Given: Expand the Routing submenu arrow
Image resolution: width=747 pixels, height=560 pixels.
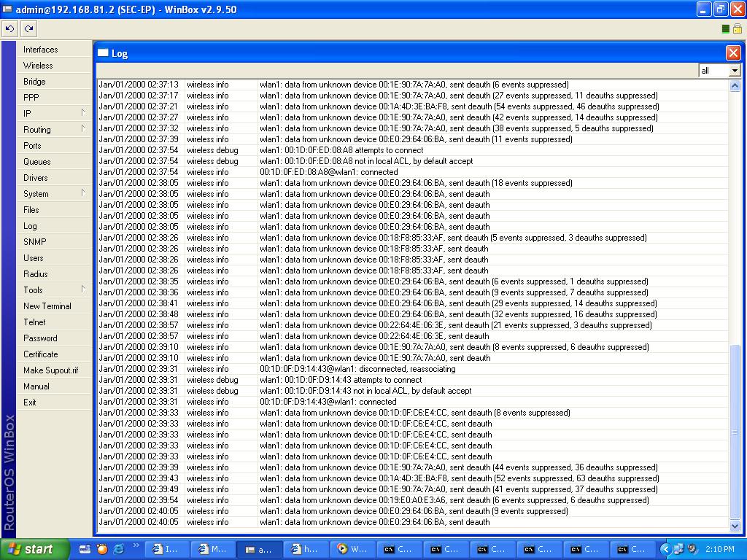Looking at the screenshot, I should 83,128.
